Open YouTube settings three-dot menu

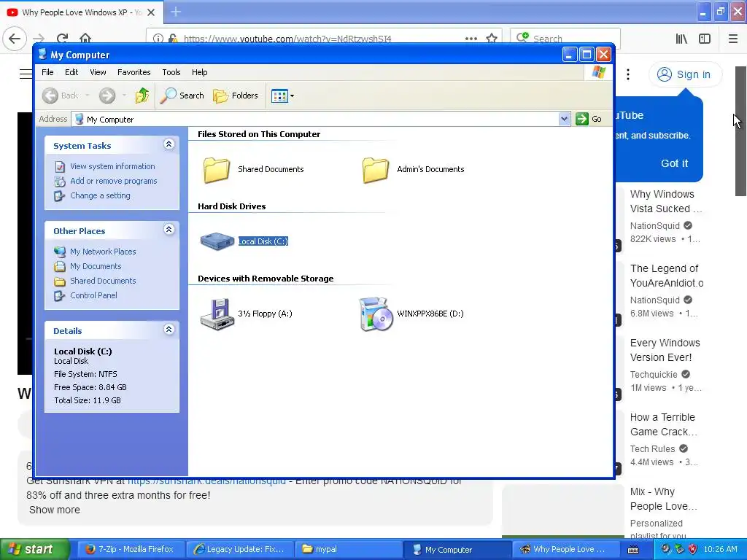[x=628, y=74]
